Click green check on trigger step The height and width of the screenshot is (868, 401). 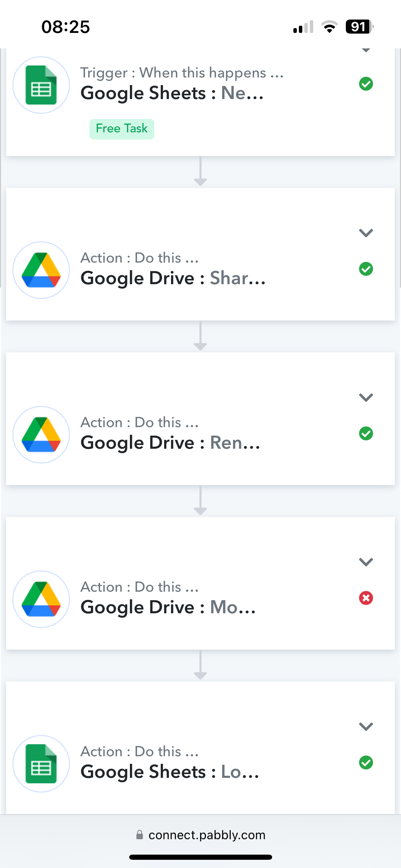point(366,84)
